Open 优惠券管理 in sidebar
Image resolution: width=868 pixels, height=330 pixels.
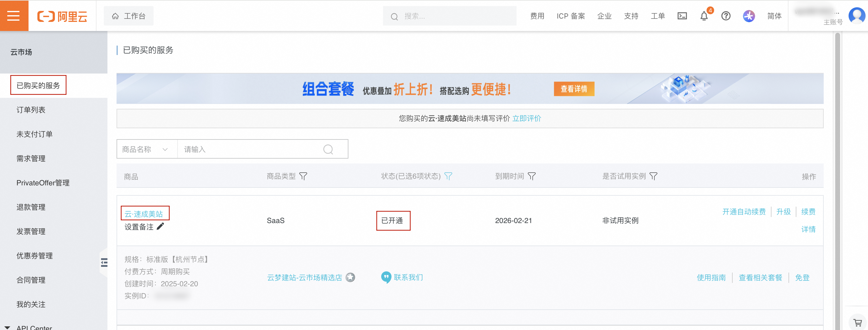(34, 256)
